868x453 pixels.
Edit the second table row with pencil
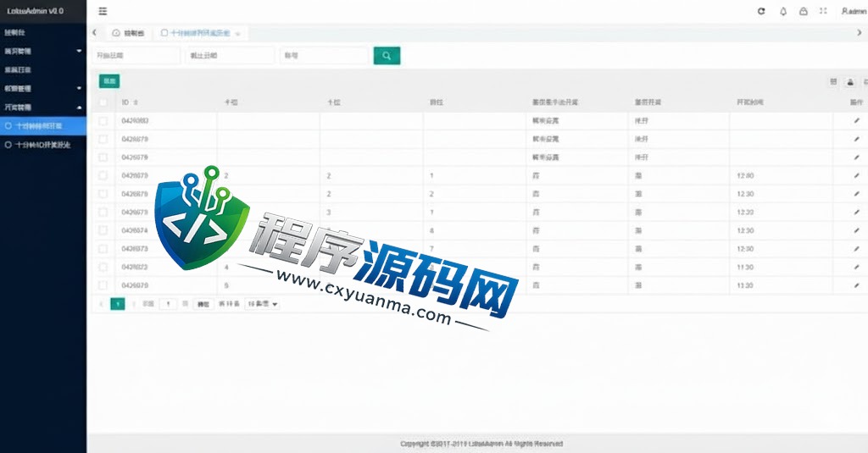point(856,139)
